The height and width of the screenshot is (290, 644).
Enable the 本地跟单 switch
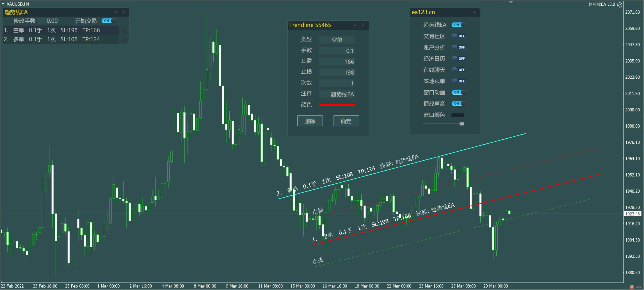459,81
